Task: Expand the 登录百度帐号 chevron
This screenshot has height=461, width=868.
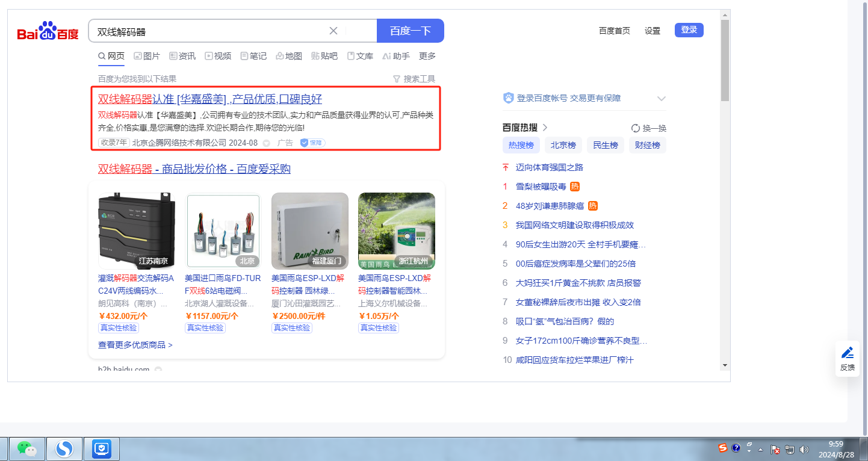Action: (x=662, y=99)
